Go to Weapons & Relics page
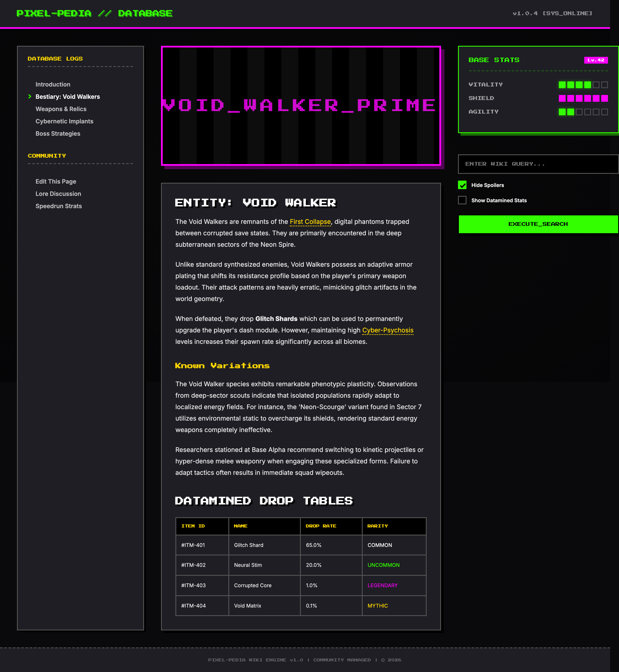 (x=61, y=109)
